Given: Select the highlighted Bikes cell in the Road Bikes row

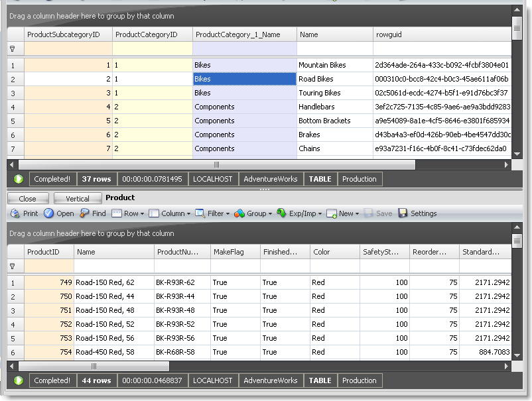Looking at the screenshot, I should pos(245,79).
